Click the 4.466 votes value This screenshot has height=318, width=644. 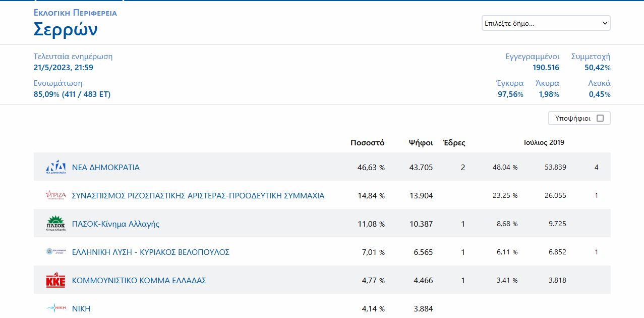(423, 281)
